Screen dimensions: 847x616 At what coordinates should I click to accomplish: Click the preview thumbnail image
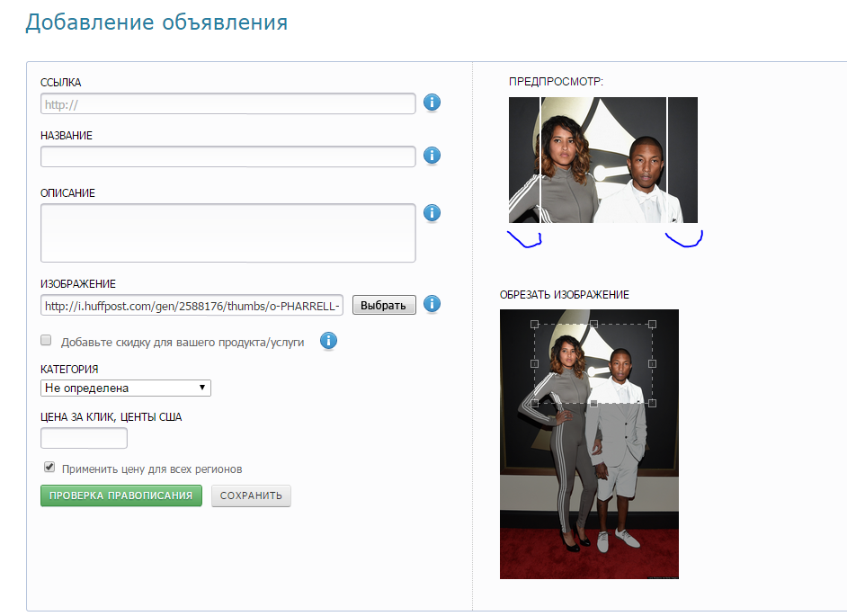(603, 160)
